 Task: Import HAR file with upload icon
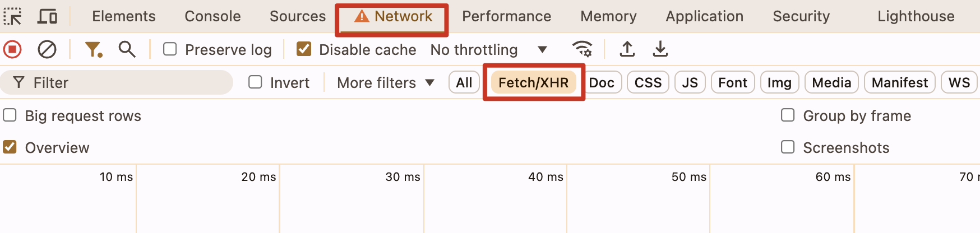coord(627,50)
